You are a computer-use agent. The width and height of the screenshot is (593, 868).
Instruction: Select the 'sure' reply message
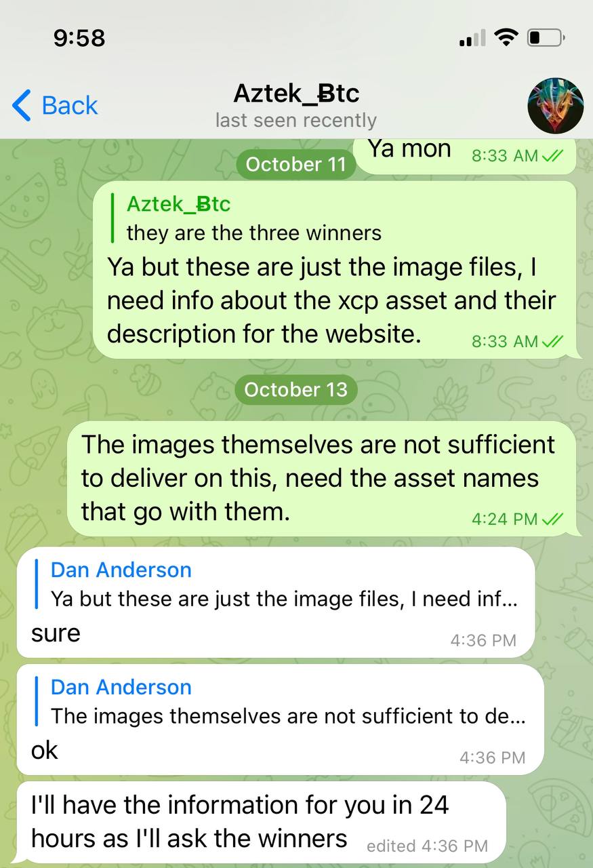pyautogui.click(x=276, y=602)
